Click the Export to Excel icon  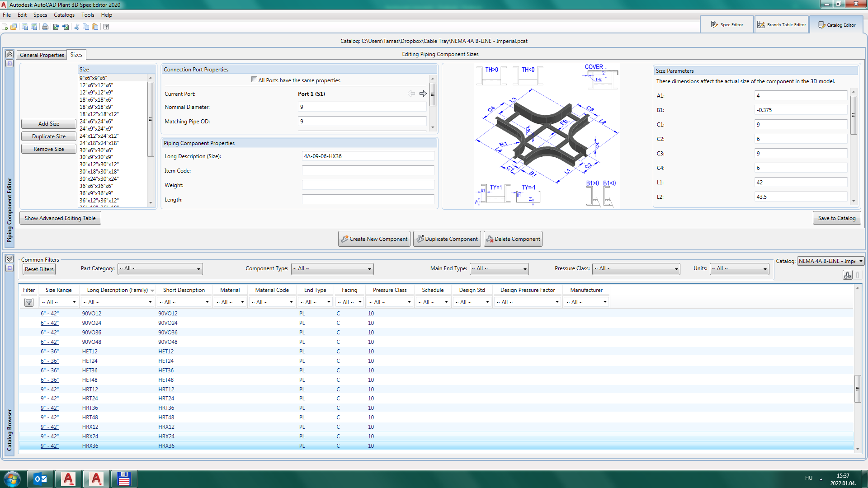(x=56, y=27)
